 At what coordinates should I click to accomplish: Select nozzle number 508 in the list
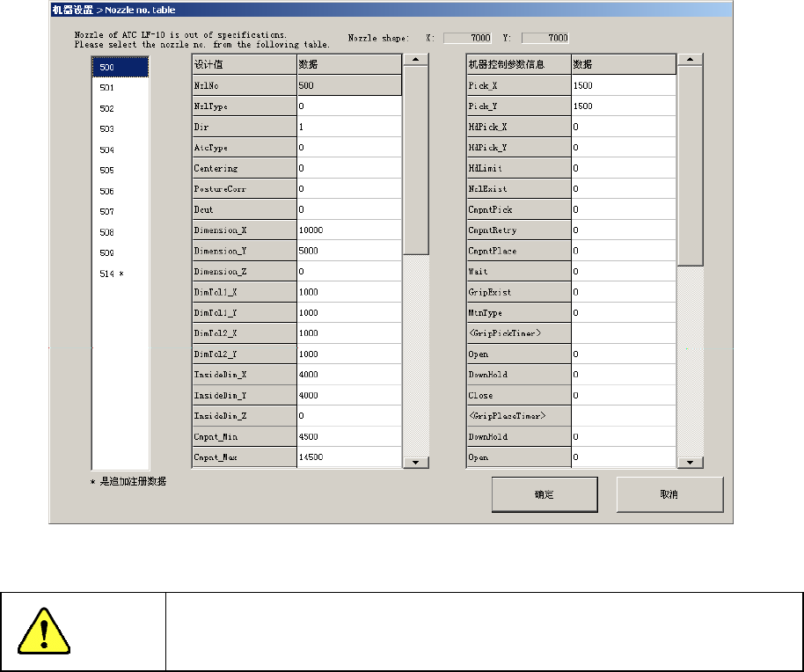pyautogui.click(x=121, y=232)
